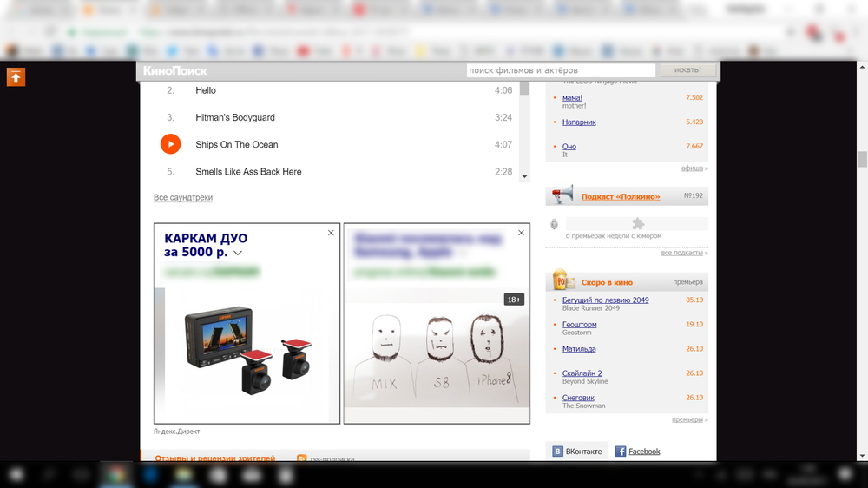Open the афиша link
Image resolution: width=868 pixels, height=488 pixels.
tap(692, 168)
